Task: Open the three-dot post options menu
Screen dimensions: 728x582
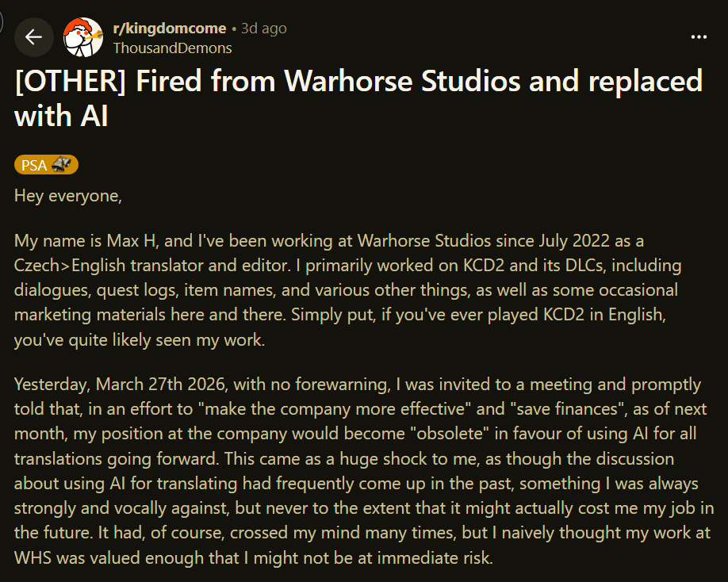Action: coord(699,37)
